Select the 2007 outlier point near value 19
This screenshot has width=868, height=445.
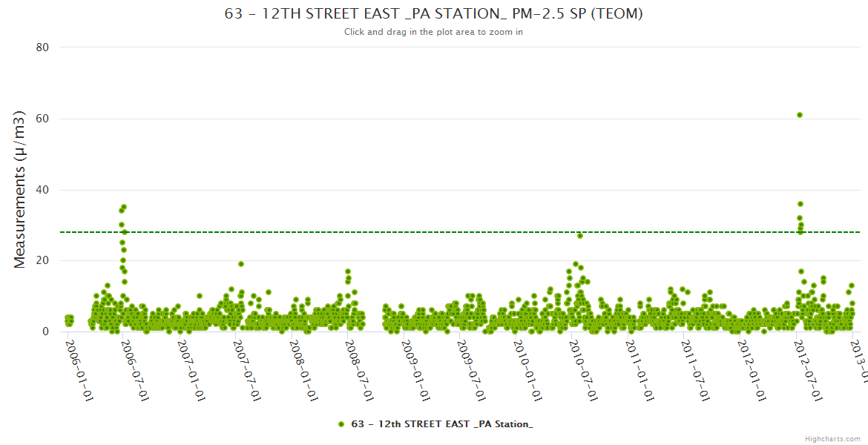[241, 264]
